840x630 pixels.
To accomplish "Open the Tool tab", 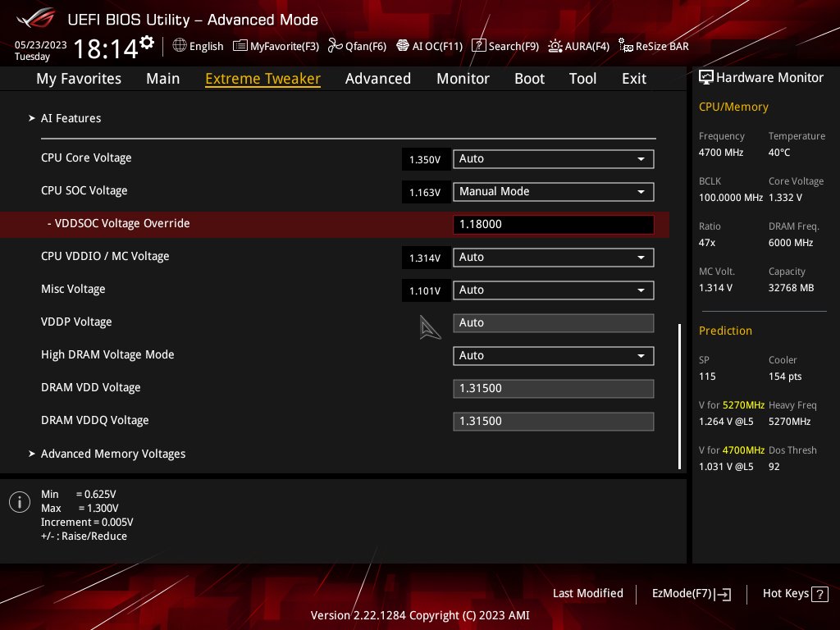I will 582,79.
